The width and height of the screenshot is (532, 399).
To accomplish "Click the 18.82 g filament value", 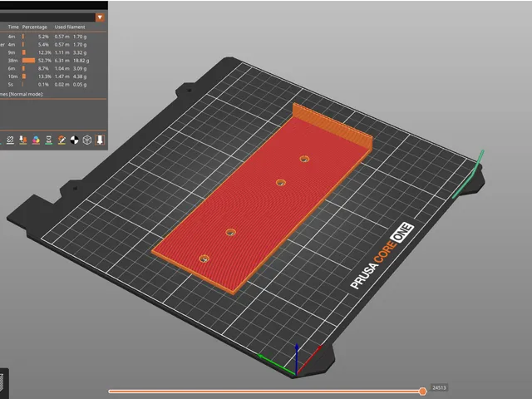I will 81,61.
